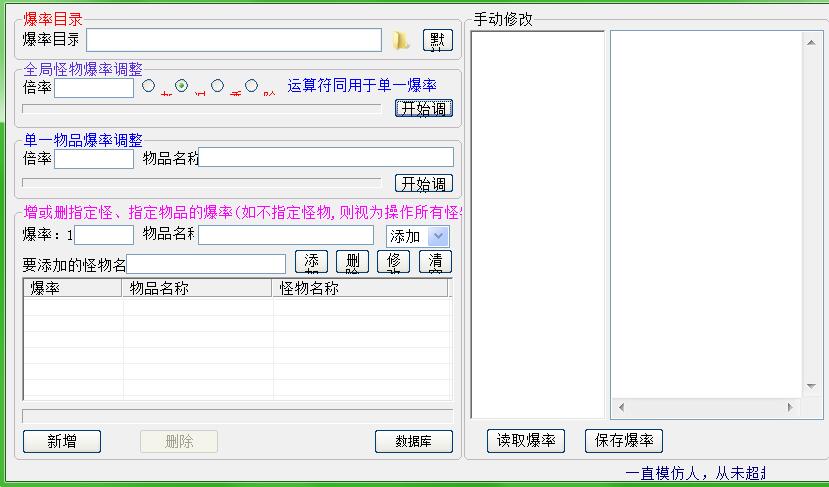Select the third operator radio button (乘)

point(217,86)
